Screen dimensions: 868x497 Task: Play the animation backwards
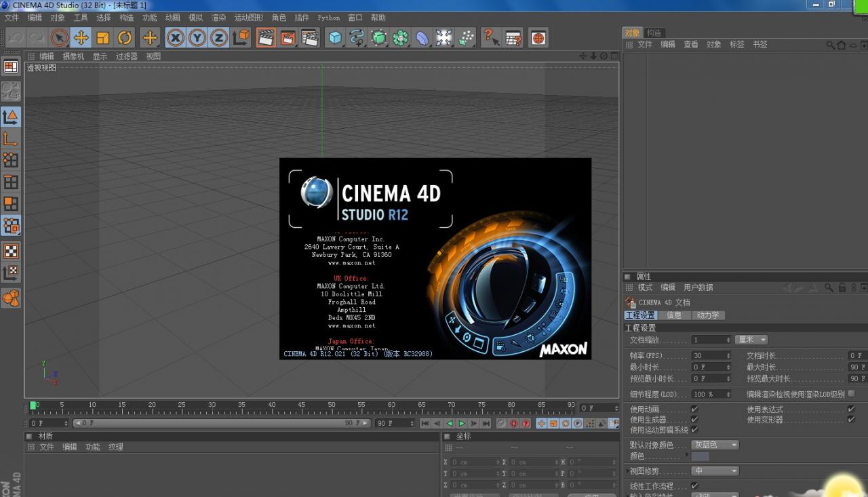[x=449, y=423]
